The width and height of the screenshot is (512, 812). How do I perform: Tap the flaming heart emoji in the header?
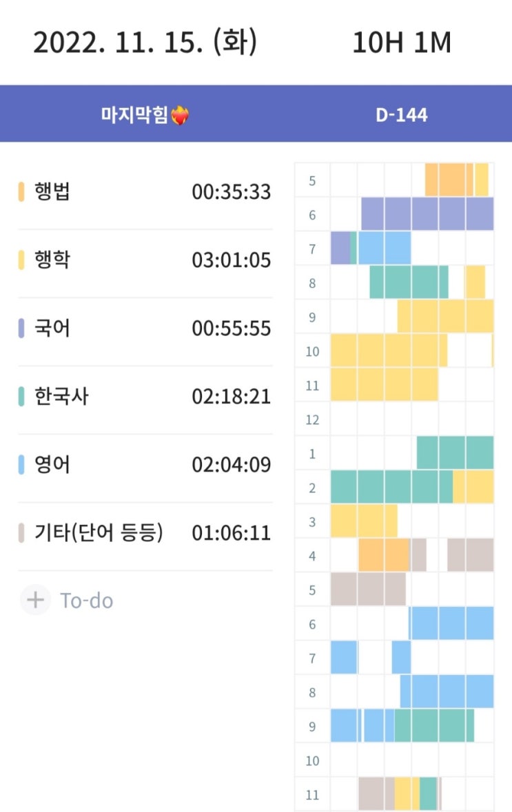pos(181,116)
